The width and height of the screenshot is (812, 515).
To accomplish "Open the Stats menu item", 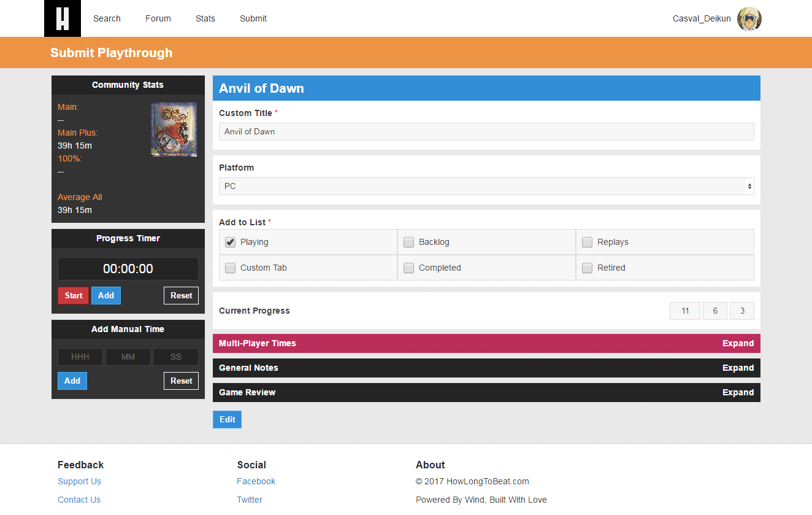I will click(x=205, y=18).
